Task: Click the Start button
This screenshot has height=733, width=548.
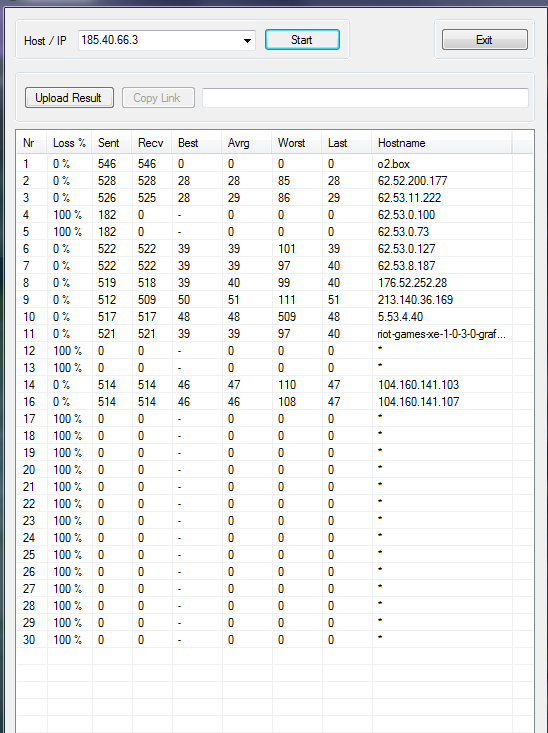Action: (x=302, y=40)
